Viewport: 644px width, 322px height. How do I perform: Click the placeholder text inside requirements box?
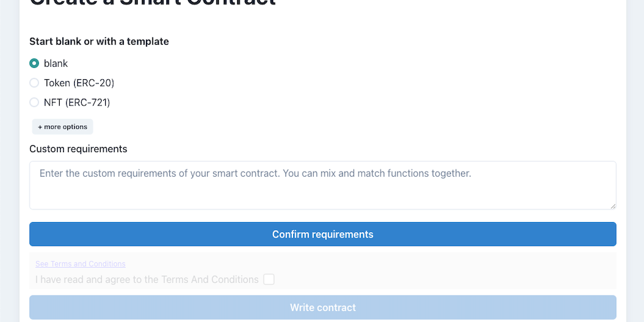tap(255, 173)
